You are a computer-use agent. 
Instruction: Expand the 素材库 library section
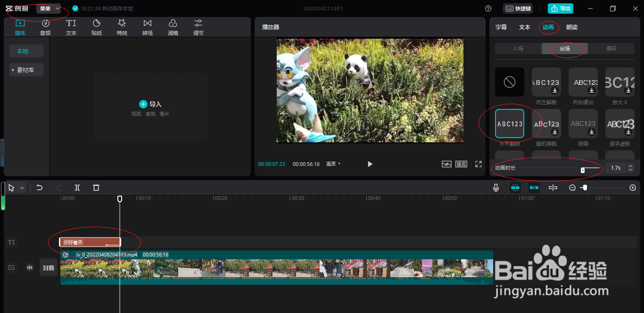26,70
